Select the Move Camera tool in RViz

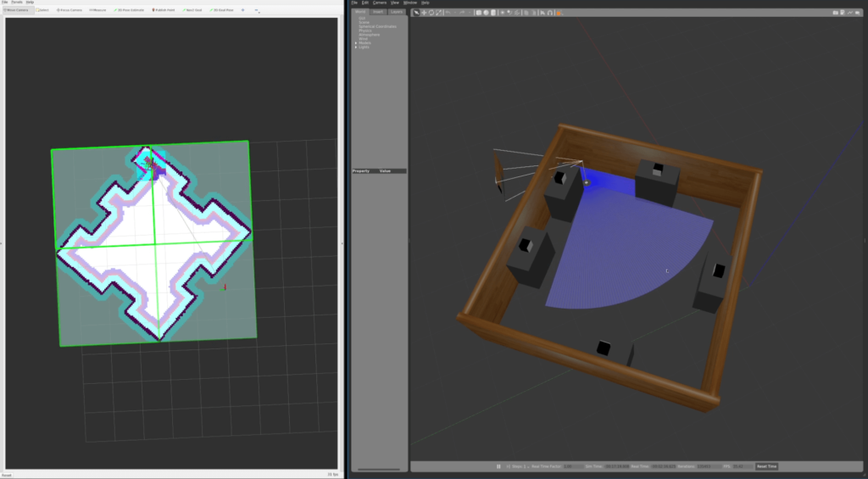point(18,10)
